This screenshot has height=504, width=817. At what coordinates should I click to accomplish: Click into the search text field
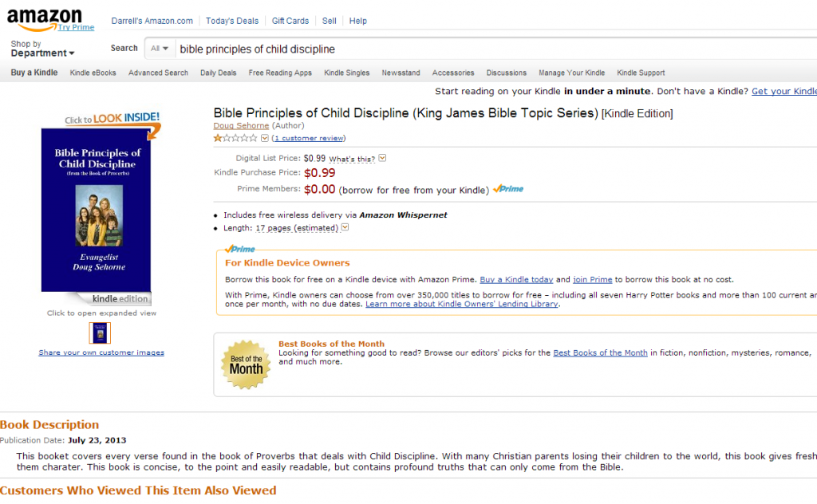tap(495, 49)
